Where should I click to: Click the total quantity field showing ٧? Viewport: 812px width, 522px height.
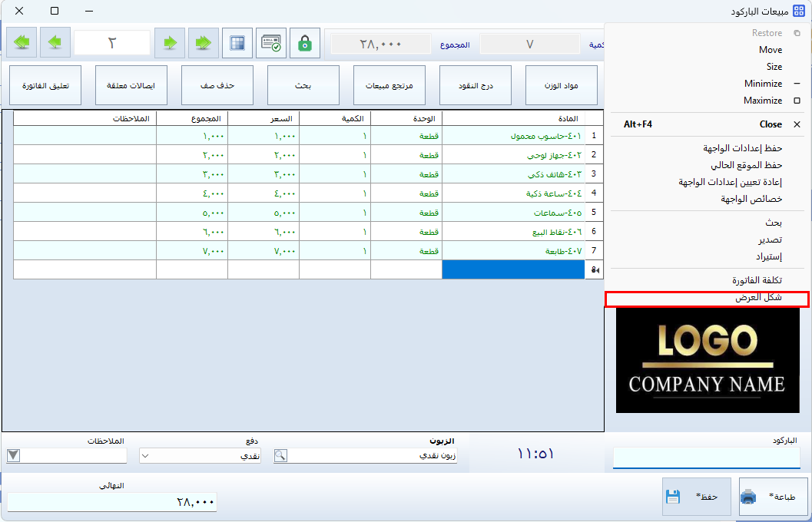click(x=530, y=45)
